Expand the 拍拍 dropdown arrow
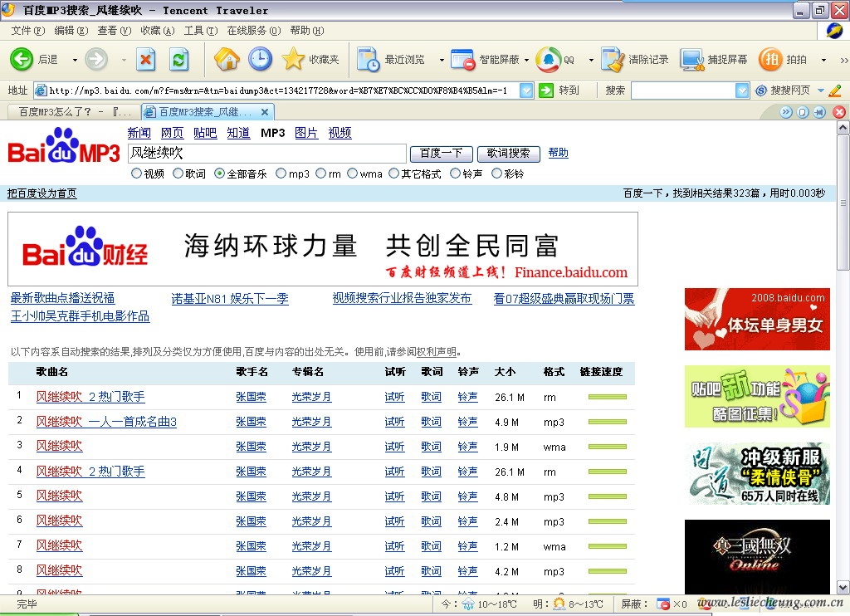Viewport: 850px width, 616px height. tap(823, 60)
